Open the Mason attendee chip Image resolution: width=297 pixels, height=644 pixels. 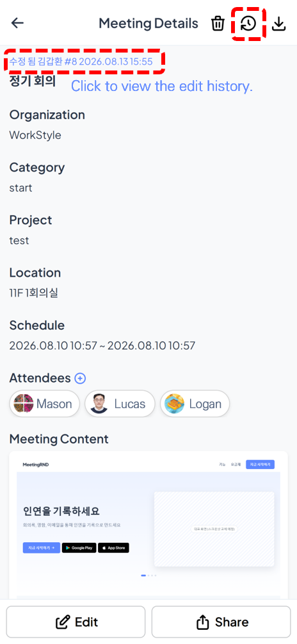(x=45, y=404)
